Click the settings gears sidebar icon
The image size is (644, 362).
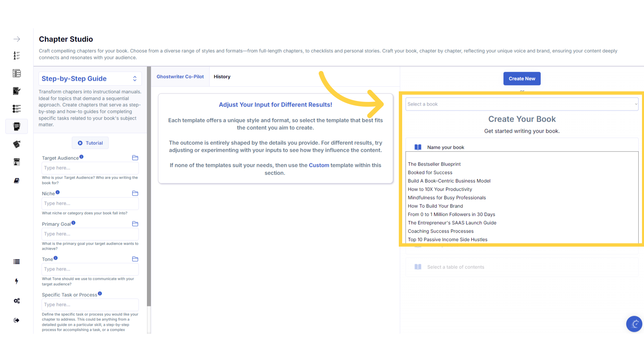point(17,301)
